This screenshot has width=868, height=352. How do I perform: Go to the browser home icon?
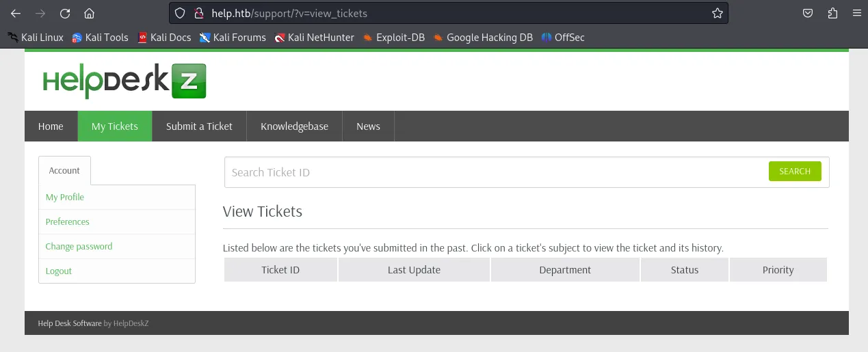(x=89, y=13)
